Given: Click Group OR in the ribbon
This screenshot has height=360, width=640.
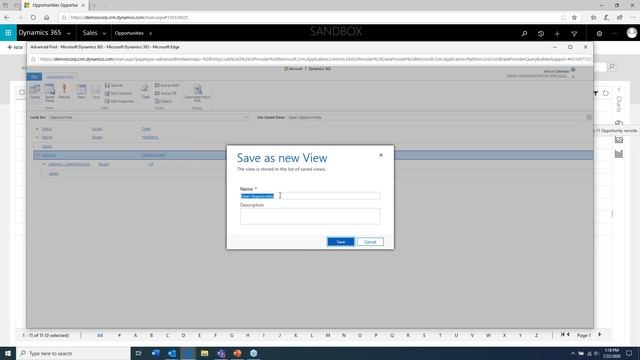Looking at the screenshot, I should 166,93.
